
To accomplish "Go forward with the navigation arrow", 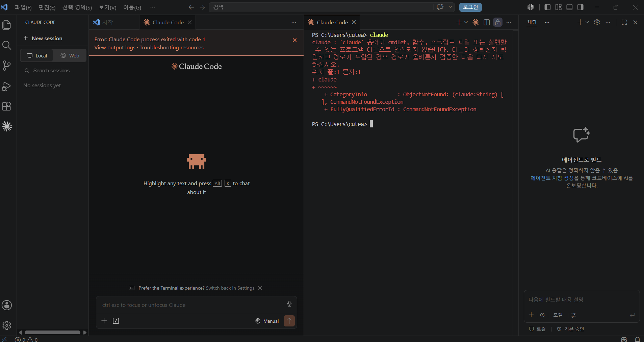I will click(x=202, y=7).
